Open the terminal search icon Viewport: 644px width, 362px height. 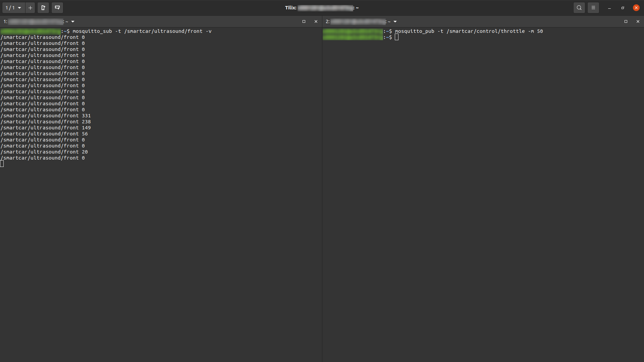click(579, 8)
